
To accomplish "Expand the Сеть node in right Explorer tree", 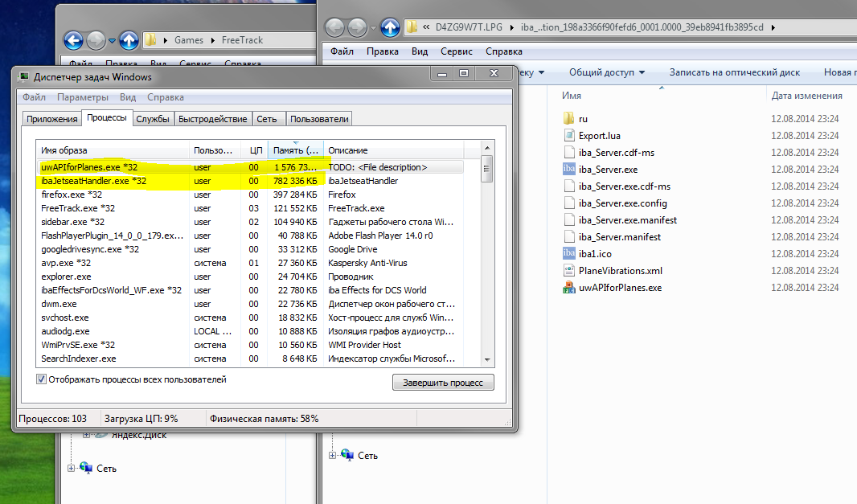I will [x=332, y=455].
